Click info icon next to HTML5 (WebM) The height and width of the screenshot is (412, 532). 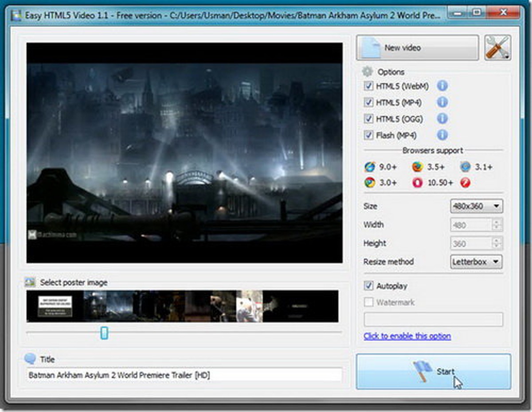(x=442, y=86)
